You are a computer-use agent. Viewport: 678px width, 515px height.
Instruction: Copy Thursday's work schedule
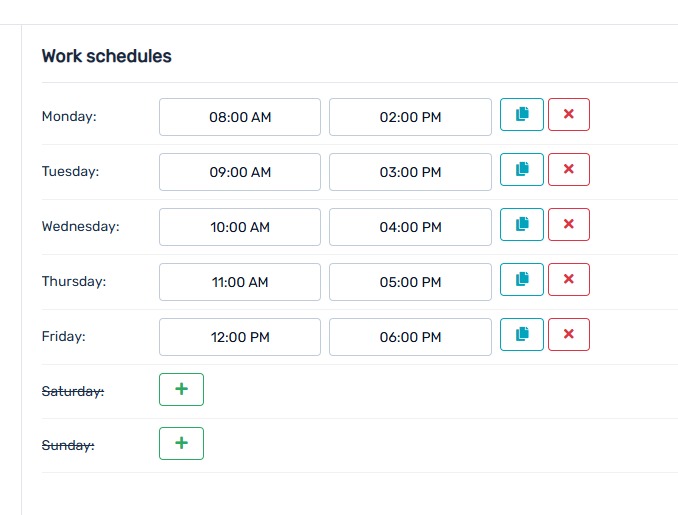[521, 280]
